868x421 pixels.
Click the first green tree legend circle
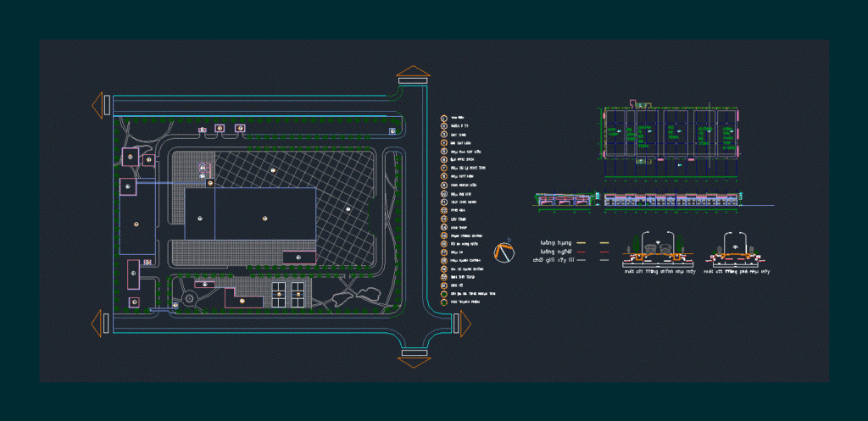444,294
